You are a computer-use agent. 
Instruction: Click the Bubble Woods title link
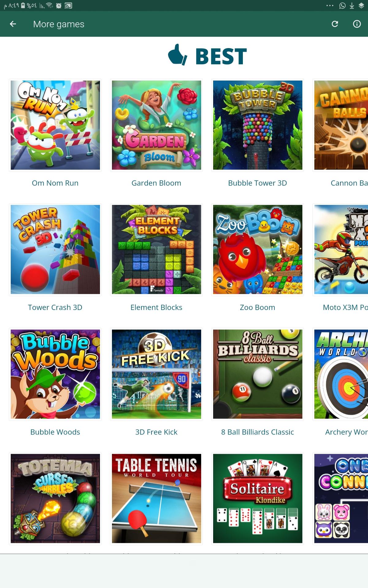(x=55, y=432)
